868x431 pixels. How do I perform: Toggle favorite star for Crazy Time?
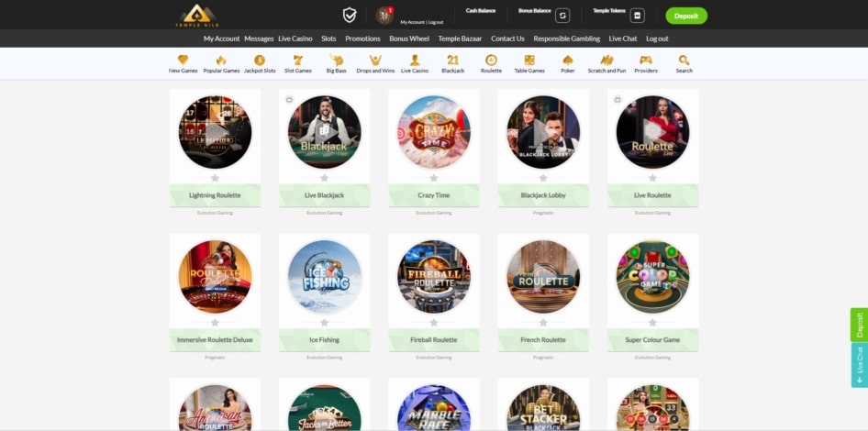click(434, 178)
